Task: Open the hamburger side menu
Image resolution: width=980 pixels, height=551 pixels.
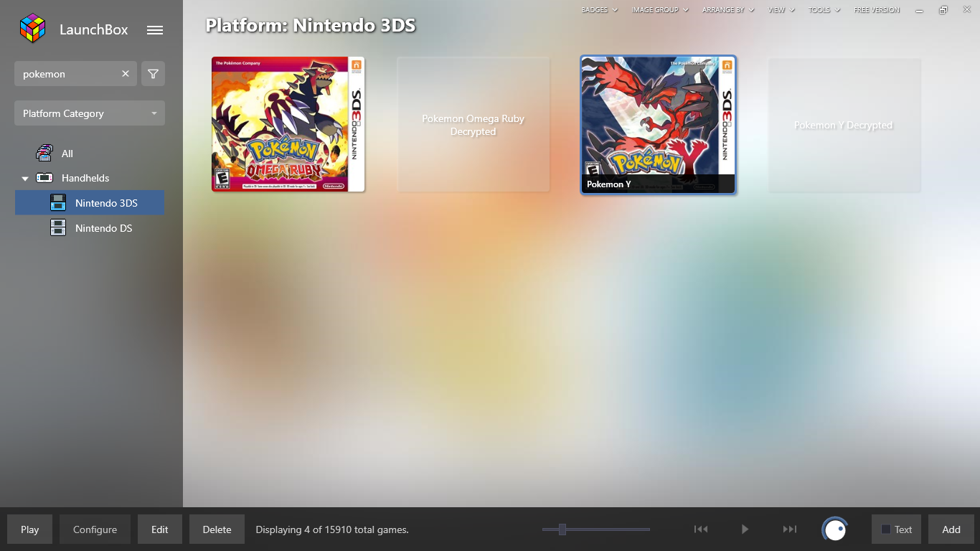Action: (155, 30)
